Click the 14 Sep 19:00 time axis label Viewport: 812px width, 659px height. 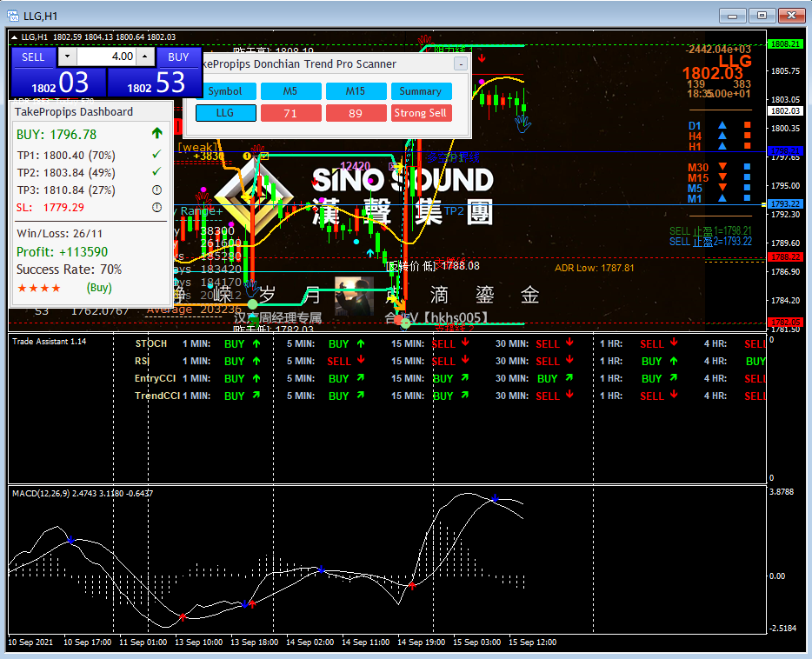[421, 642]
